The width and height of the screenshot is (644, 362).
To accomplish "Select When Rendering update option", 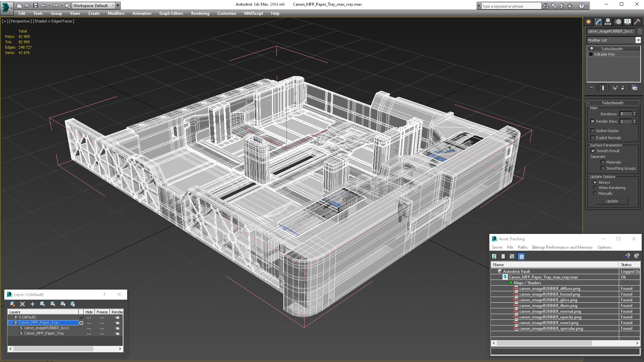I will pyautogui.click(x=595, y=188).
